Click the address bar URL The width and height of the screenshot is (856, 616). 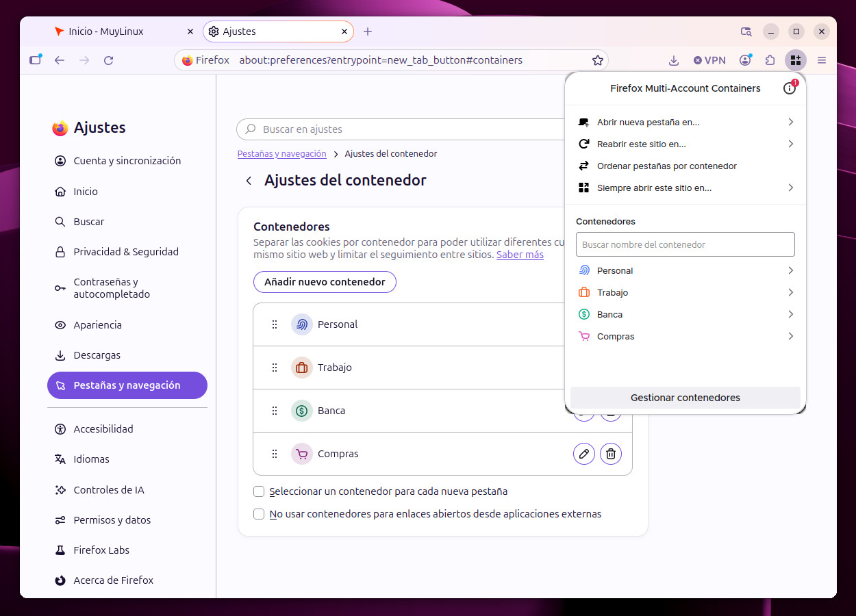381,60
